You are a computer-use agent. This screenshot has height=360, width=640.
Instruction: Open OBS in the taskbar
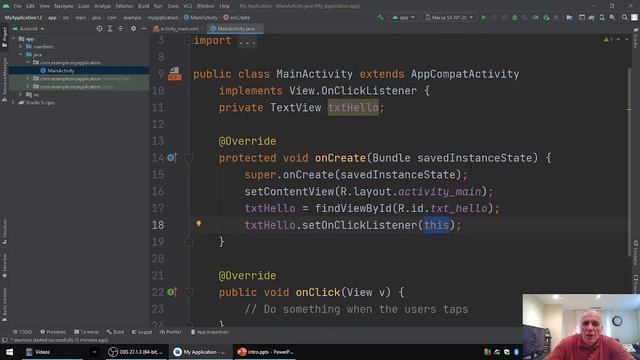click(136, 352)
